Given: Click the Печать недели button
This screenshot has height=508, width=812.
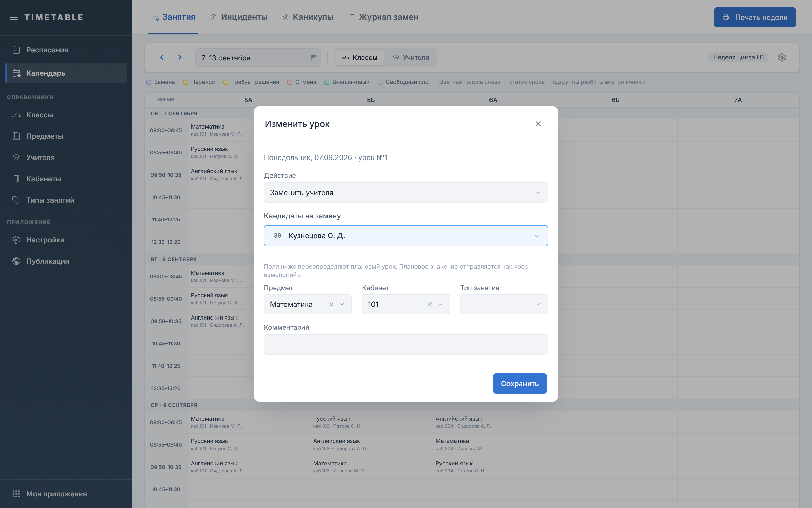Looking at the screenshot, I should (x=755, y=18).
